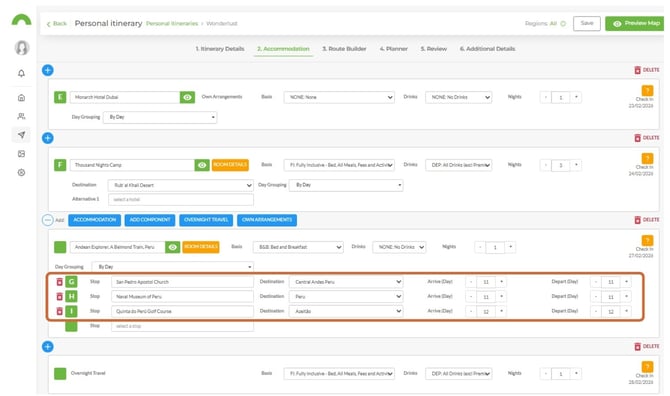Open Room Details for Thousand Nights Camp
This screenshot has height=396, width=670.
[230, 165]
